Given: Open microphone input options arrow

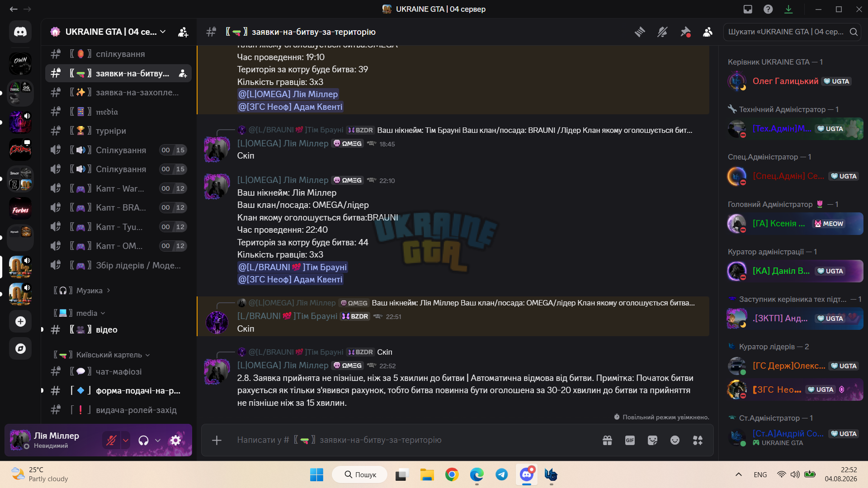Looking at the screenshot, I should coord(126,440).
